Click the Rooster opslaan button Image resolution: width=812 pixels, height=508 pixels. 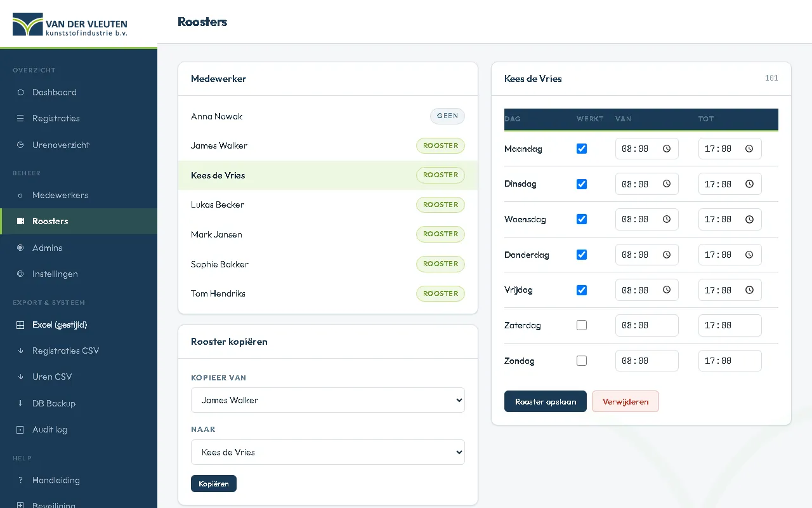click(546, 401)
